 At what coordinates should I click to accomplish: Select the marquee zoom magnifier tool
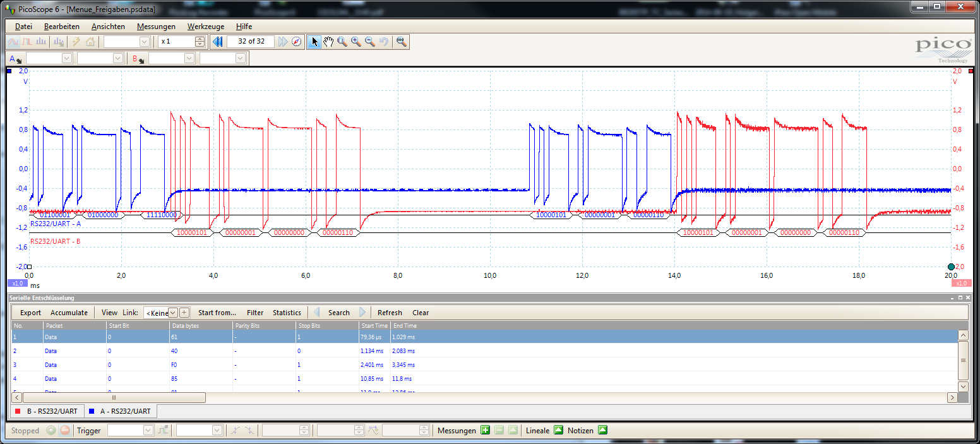coord(342,42)
